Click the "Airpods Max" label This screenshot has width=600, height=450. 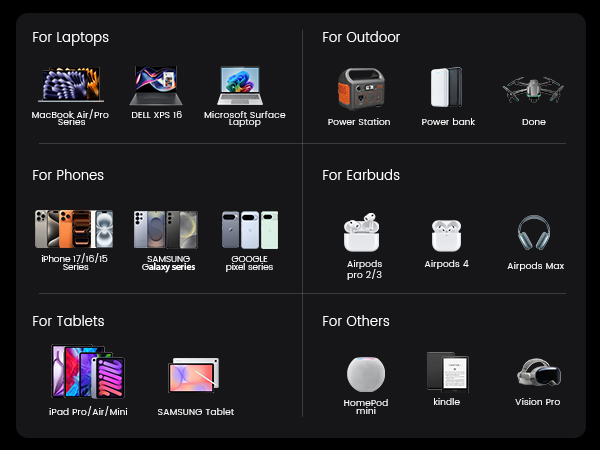(x=536, y=266)
